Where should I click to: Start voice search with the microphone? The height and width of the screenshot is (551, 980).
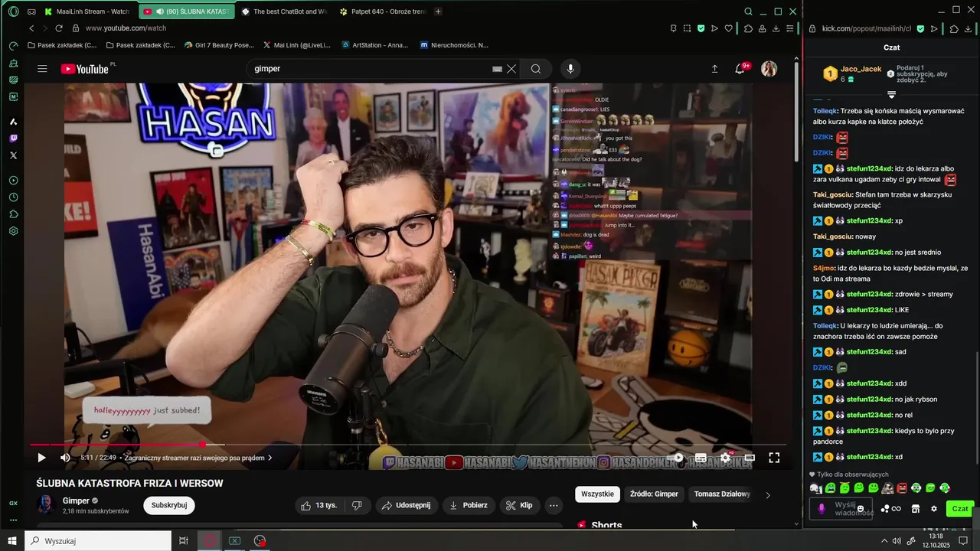tap(570, 69)
